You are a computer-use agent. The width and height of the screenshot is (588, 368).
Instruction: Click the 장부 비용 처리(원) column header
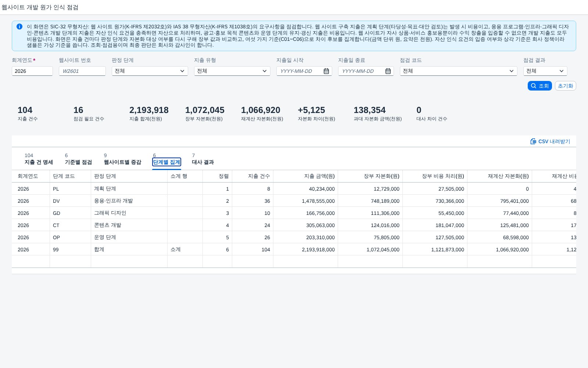435,176
